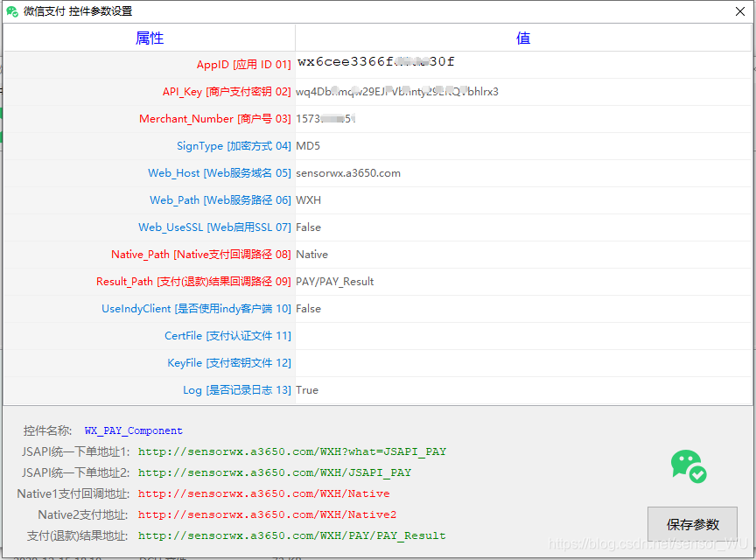
Task: Click the Native_Path [Native支付回调路径 08] label
Action: (201, 255)
